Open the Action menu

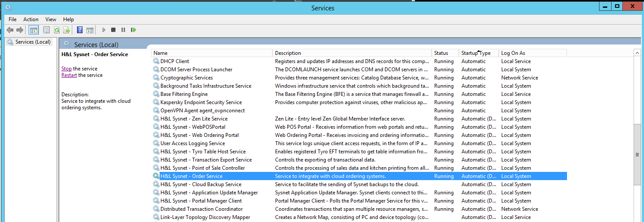point(31,19)
